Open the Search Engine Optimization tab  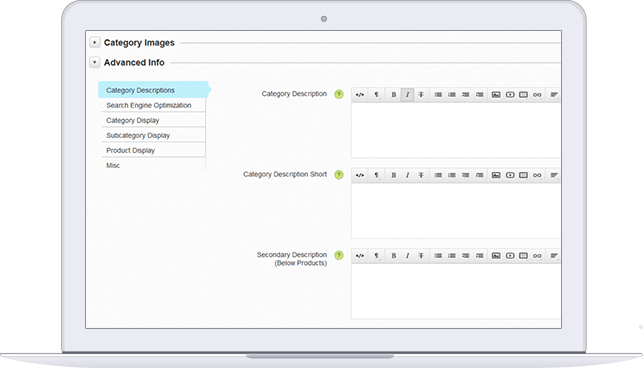tap(153, 105)
